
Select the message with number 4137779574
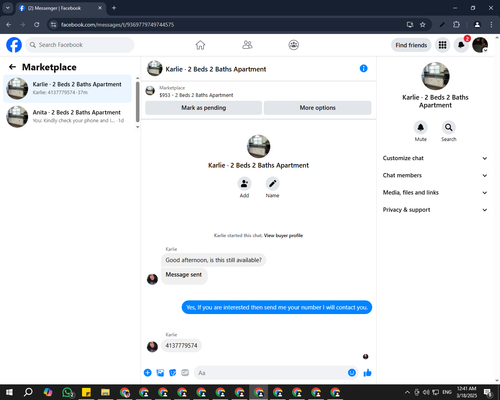[x=181, y=346]
